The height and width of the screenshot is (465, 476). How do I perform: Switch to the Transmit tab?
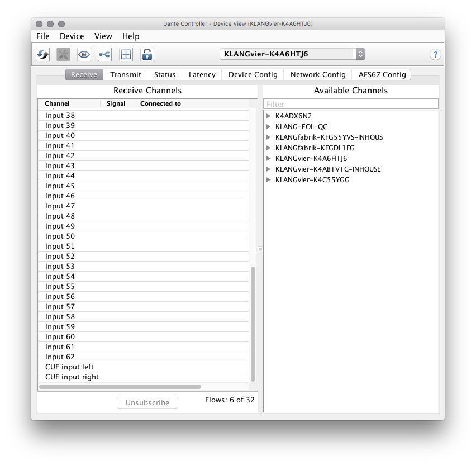tap(125, 75)
